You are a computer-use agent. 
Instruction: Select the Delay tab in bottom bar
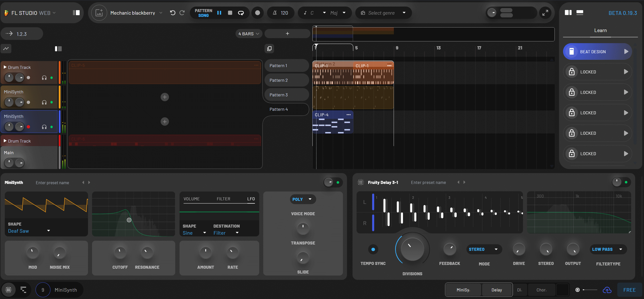pos(496,290)
